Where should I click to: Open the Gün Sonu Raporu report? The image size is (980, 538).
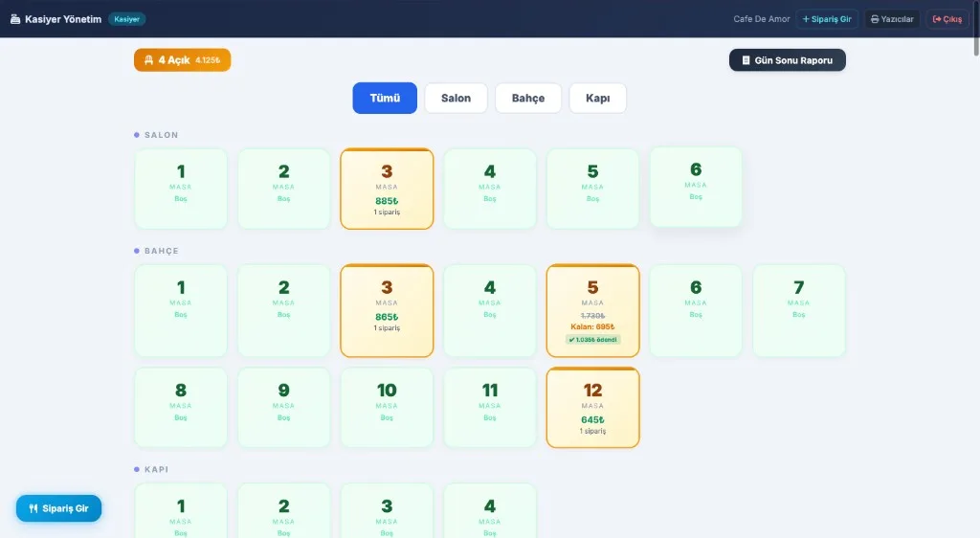787,60
